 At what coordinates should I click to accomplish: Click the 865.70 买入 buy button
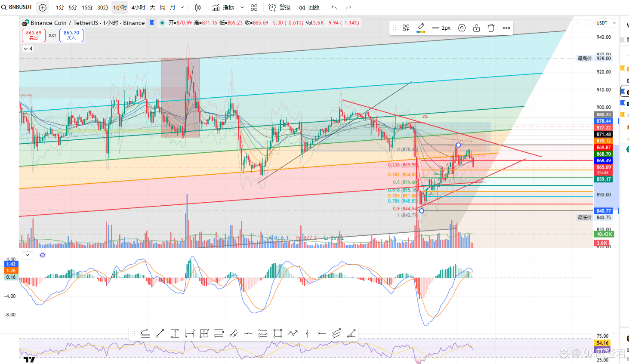pos(71,35)
